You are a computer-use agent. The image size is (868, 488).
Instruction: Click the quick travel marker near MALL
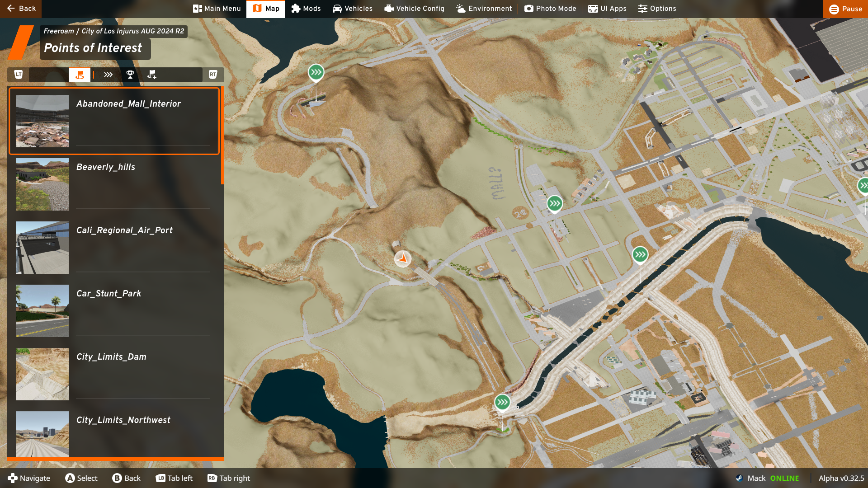[x=555, y=204]
